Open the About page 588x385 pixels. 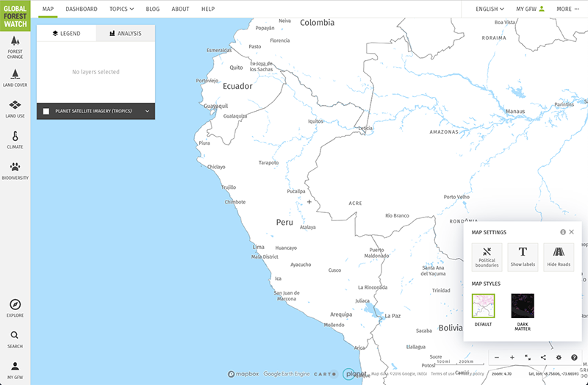pos(180,9)
